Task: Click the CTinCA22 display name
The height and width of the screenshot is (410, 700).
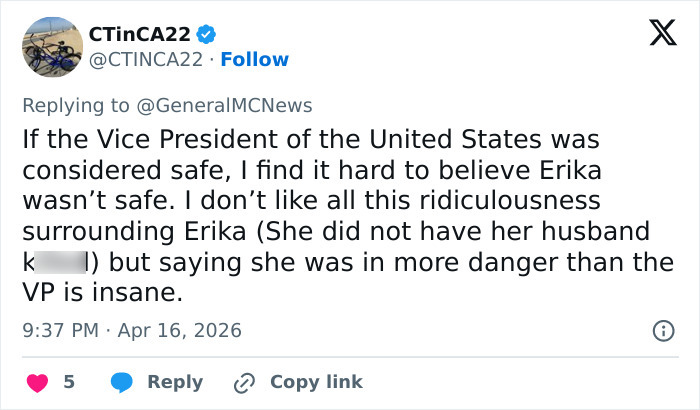Action: click(140, 33)
